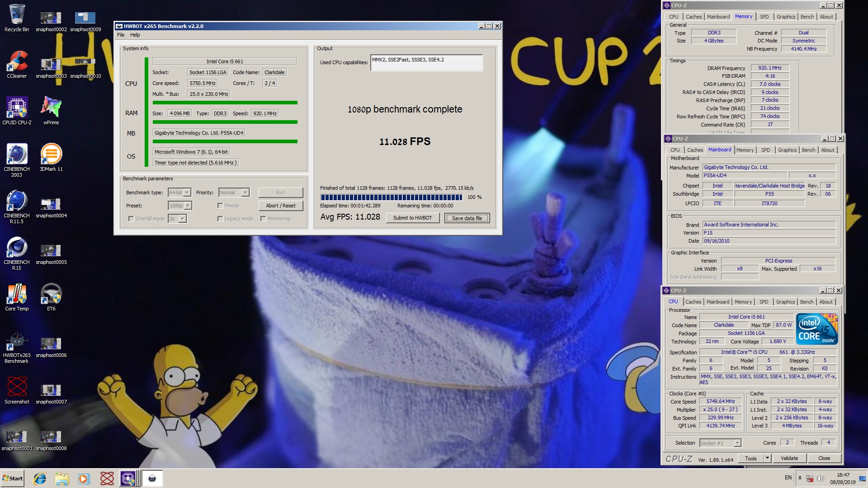The width and height of the screenshot is (868, 488).
Task: Toggle the Pmode checkbox
Action: tap(220, 206)
